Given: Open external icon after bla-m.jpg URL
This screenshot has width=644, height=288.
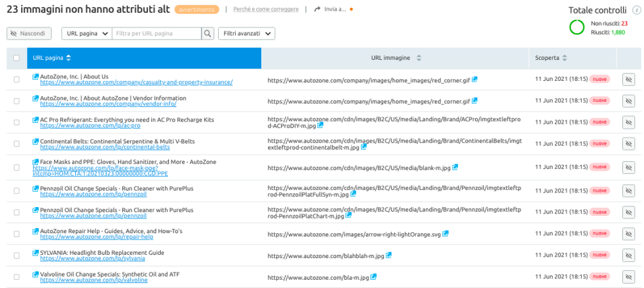Looking at the screenshot, I should click(374, 277).
